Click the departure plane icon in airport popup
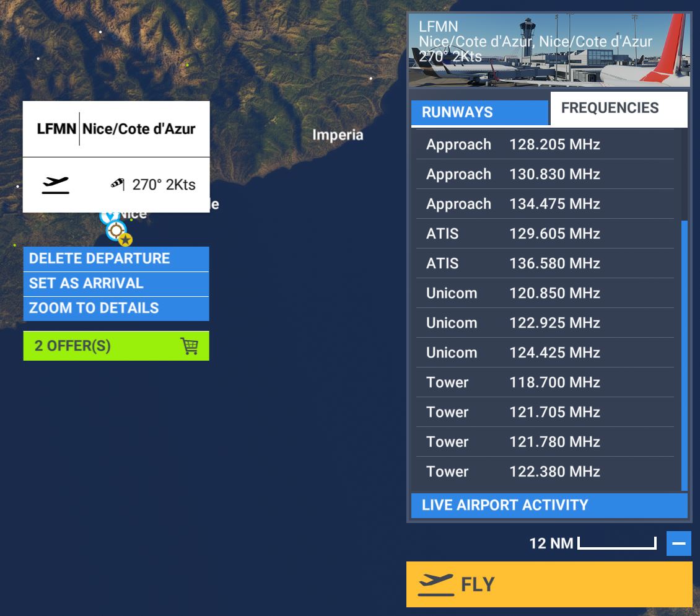Viewport: 700px width, 616px height. (x=55, y=185)
